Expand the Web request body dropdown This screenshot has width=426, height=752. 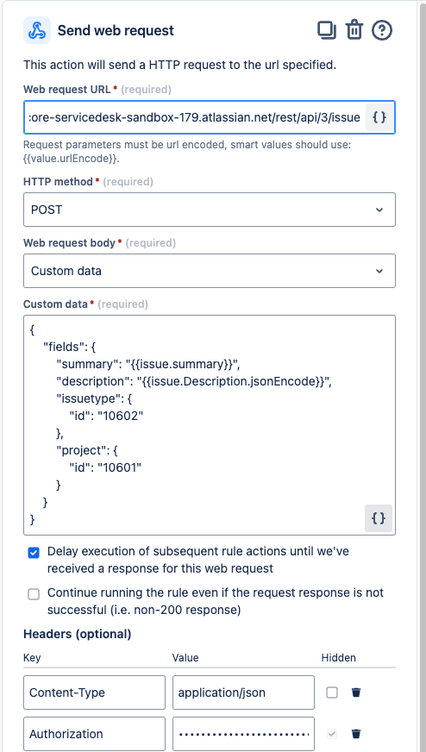(x=210, y=271)
